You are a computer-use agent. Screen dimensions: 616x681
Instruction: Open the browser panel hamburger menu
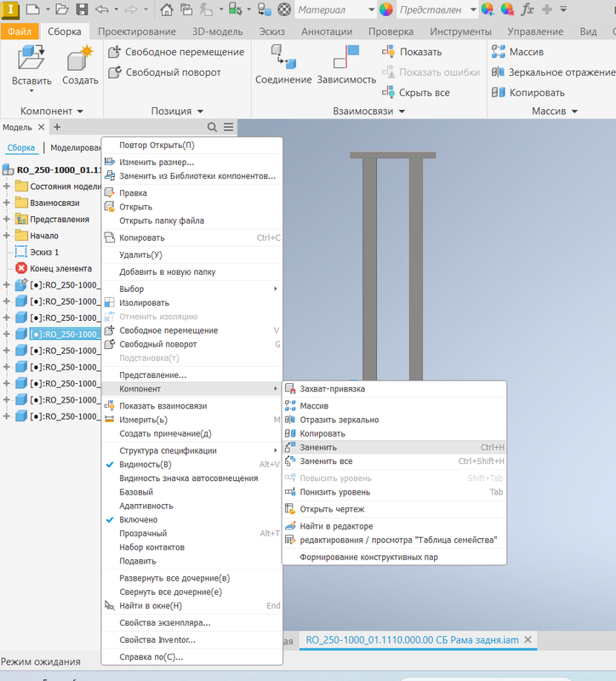[x=228, y=127]
